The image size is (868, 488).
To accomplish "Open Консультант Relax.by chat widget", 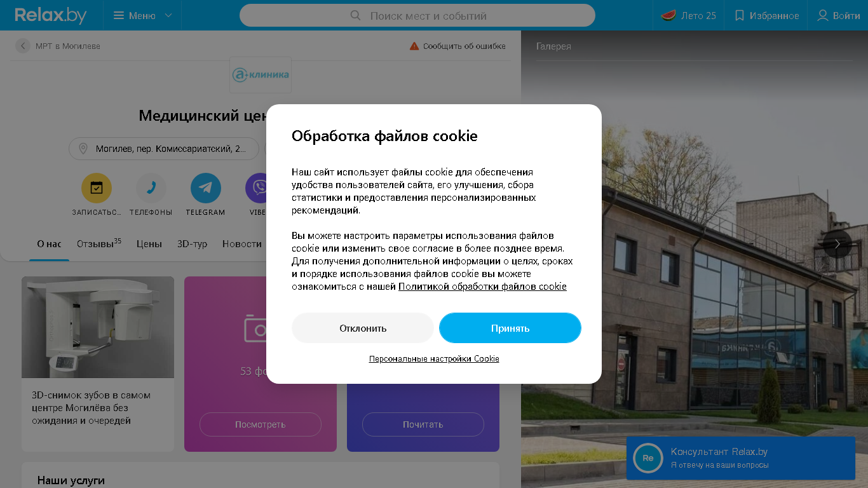I will [x=740, y=457].
